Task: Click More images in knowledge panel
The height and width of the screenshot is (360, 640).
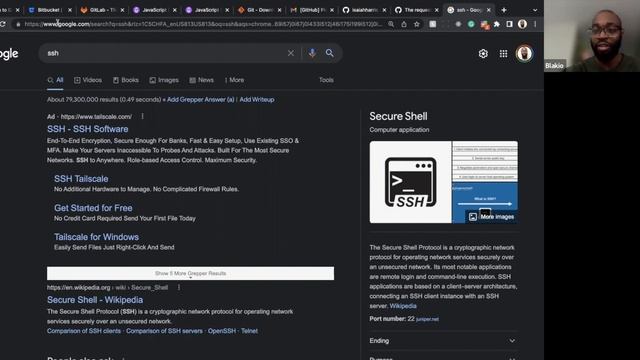Action: tap(492, 217)
